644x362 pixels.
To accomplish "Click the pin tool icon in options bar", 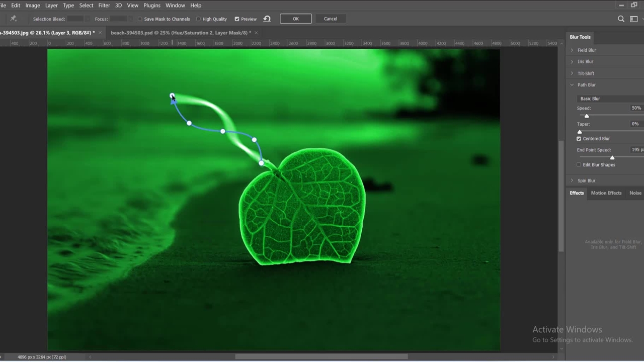I will click(14, 19).
